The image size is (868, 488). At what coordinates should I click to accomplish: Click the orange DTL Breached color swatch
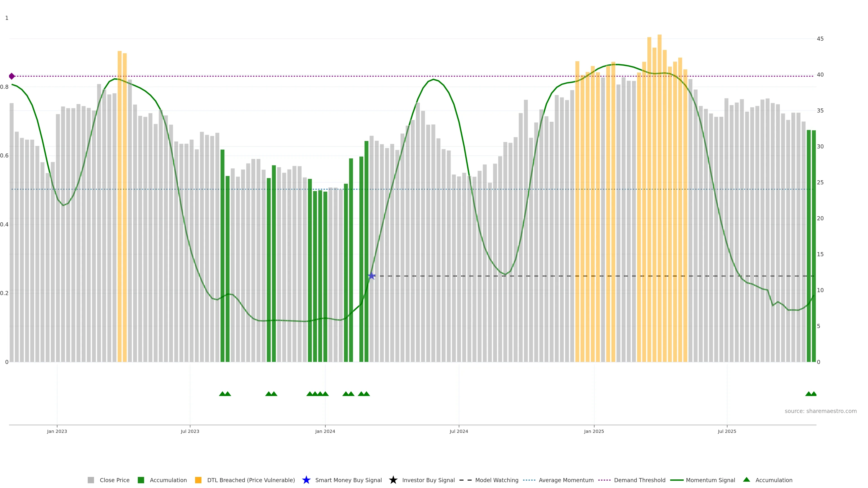[x=198, y=480]
